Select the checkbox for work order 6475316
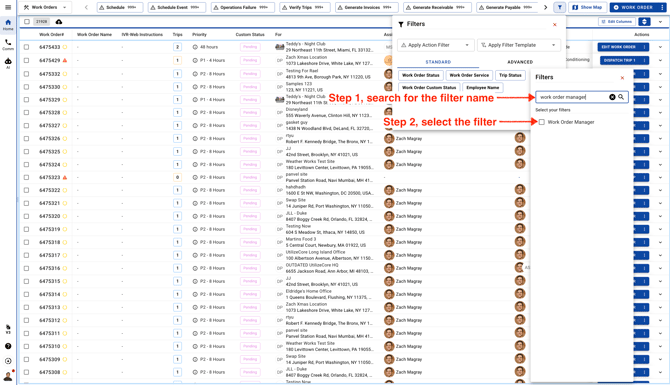The image size is (670, 385). [26, 268]
